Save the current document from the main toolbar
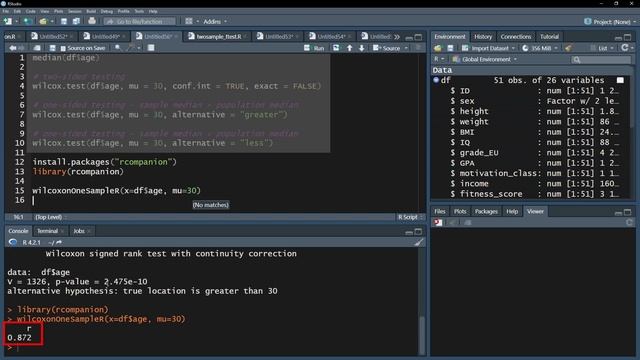Viewport: 640px width, 360px height. 64,21
